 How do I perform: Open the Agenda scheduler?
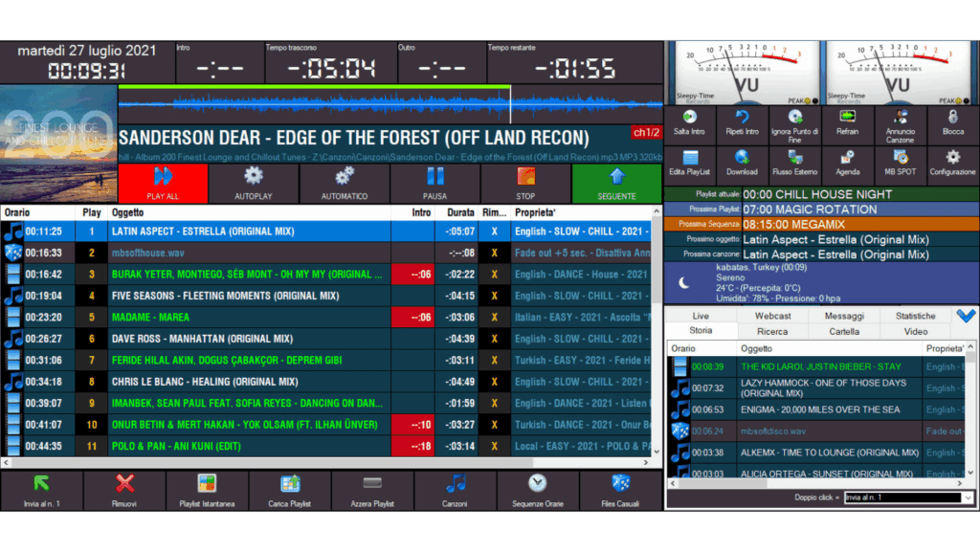[x=847, y=158]
